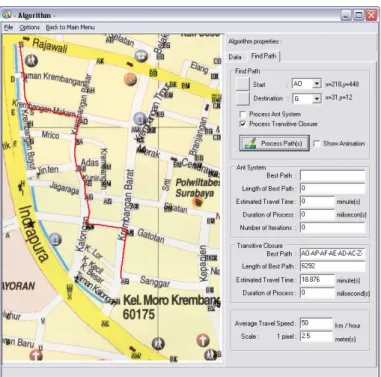Screen dimensions: 381x377
Task: Click the Ant System Best Path field
Action: tap(332, 176)
